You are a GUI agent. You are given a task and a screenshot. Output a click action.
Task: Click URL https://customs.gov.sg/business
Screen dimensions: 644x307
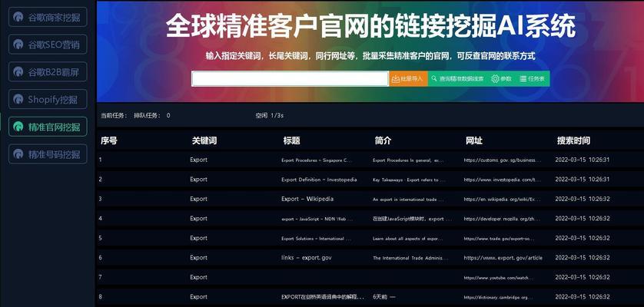coord(503,160)
